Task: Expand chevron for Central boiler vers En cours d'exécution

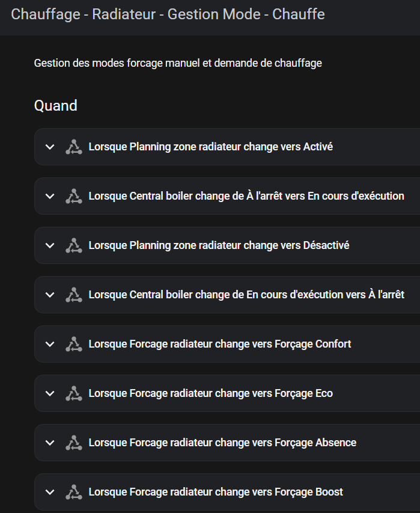Action: [50, 196]
